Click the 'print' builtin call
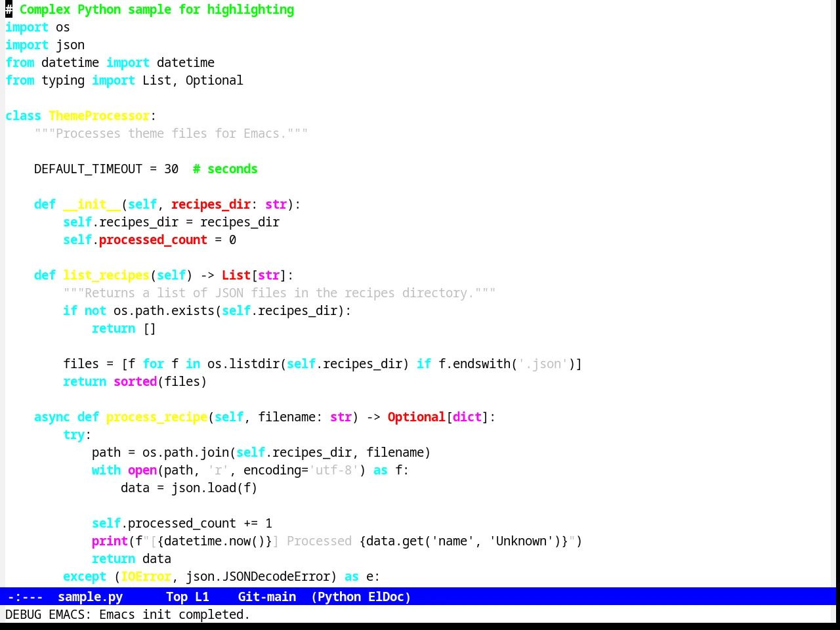Viewport: 840px width, 630px height. pos(110,541)
